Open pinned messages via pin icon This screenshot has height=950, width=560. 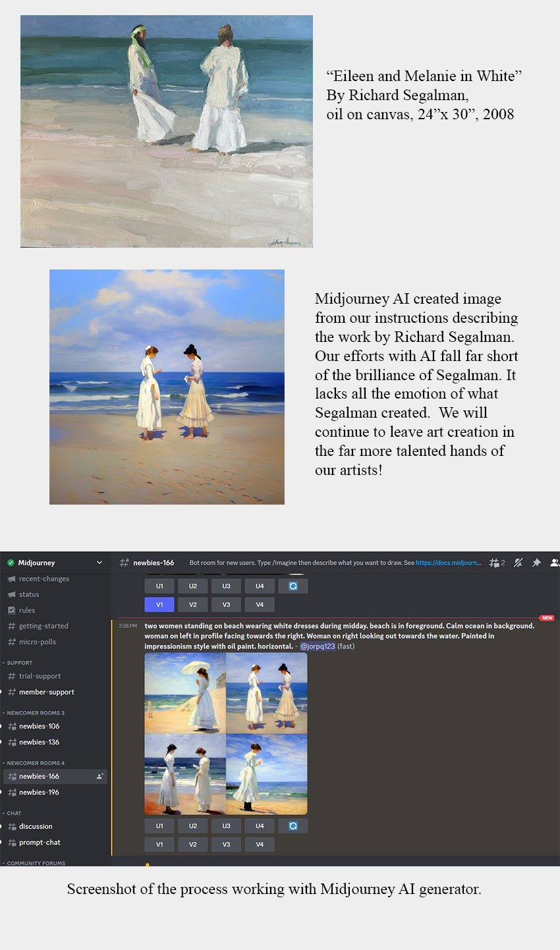[536, 563]
